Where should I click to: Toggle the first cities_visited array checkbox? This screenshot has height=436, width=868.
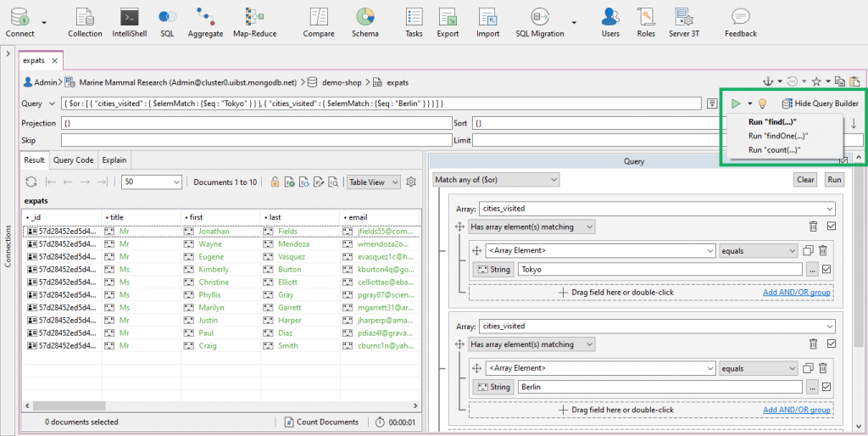tap(831, 226)
